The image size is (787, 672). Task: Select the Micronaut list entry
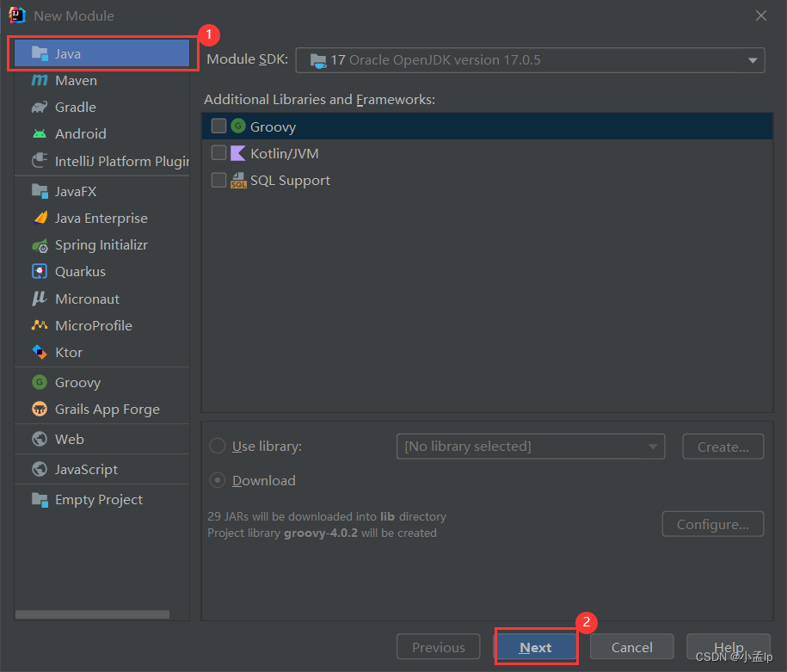tap(101, 299)
